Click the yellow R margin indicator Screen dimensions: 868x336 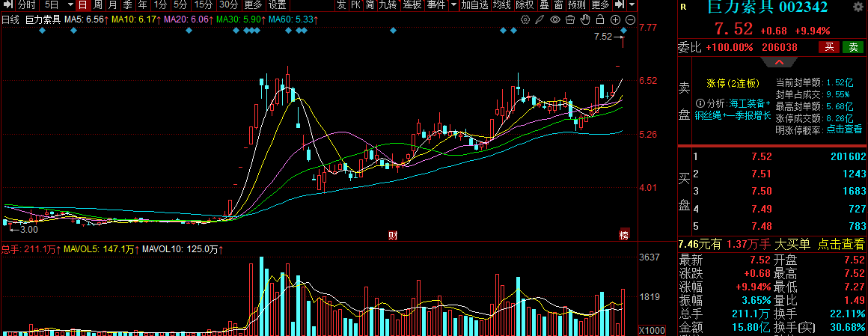point(683,7)
